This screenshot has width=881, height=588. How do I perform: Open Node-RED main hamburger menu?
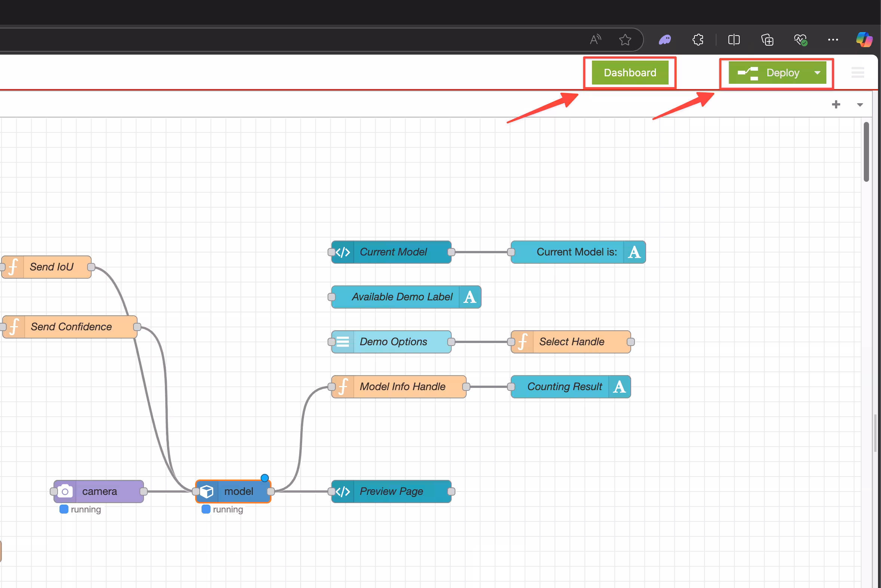tap(857, 73)
